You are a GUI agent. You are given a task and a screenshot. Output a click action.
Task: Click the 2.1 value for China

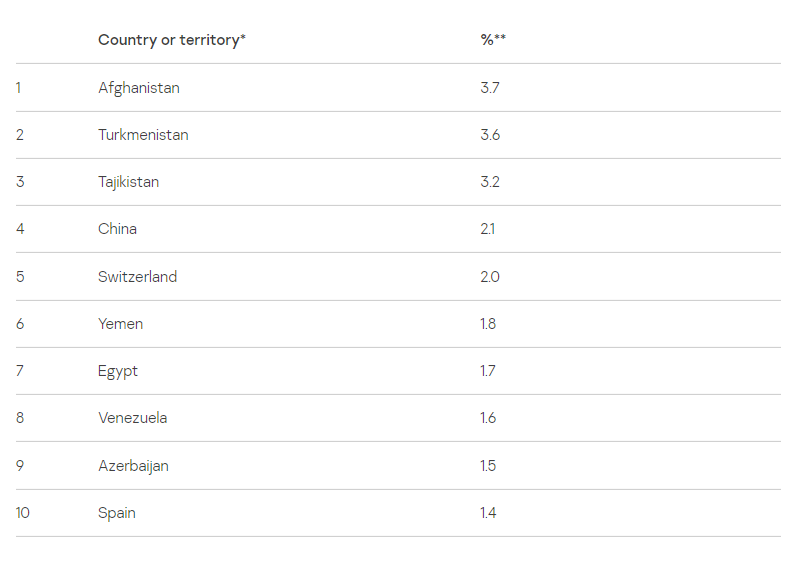[x=487, y=229]
